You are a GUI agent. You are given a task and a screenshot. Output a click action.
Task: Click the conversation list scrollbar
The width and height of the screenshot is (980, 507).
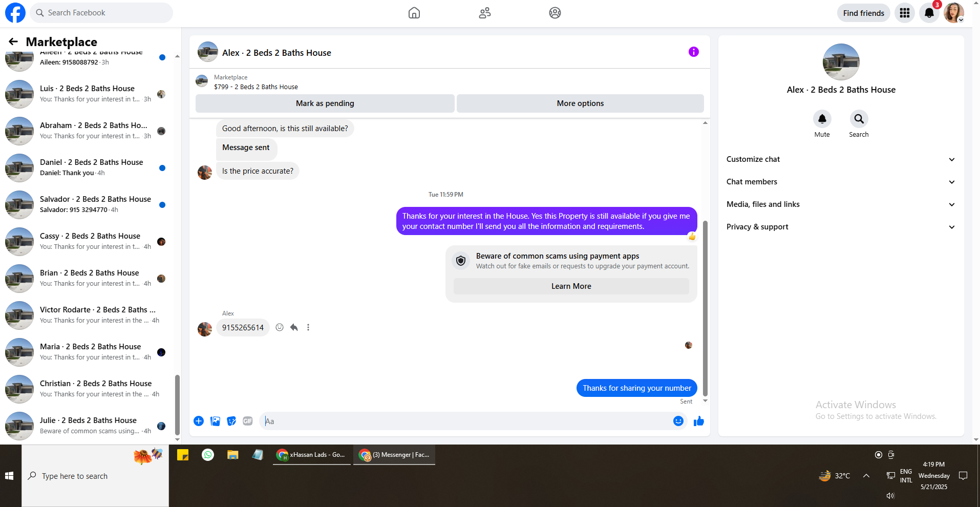point(177,405)
